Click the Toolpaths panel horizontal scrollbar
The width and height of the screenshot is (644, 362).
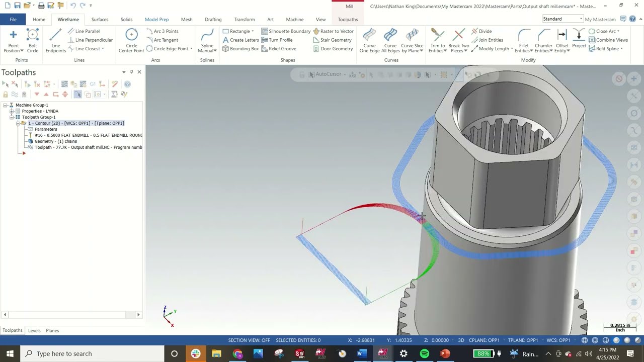(71, 315)
